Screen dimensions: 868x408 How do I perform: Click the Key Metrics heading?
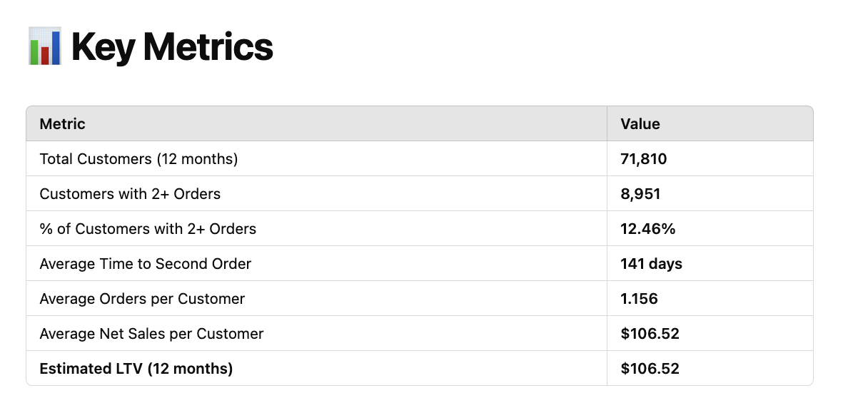coord(172,47)
